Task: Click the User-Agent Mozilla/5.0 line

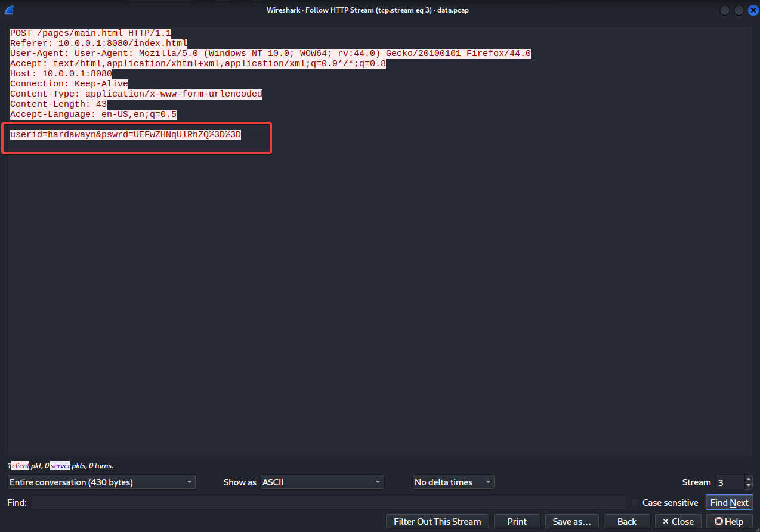Action: pyautogui.click(x=270, y=54)
